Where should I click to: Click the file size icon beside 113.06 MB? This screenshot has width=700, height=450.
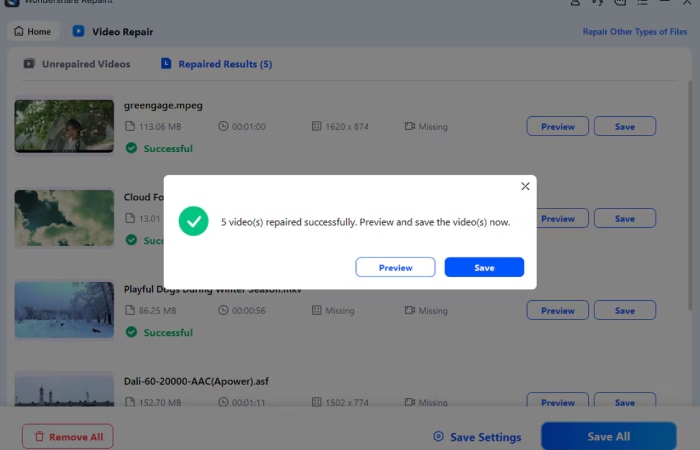[130, 126]
